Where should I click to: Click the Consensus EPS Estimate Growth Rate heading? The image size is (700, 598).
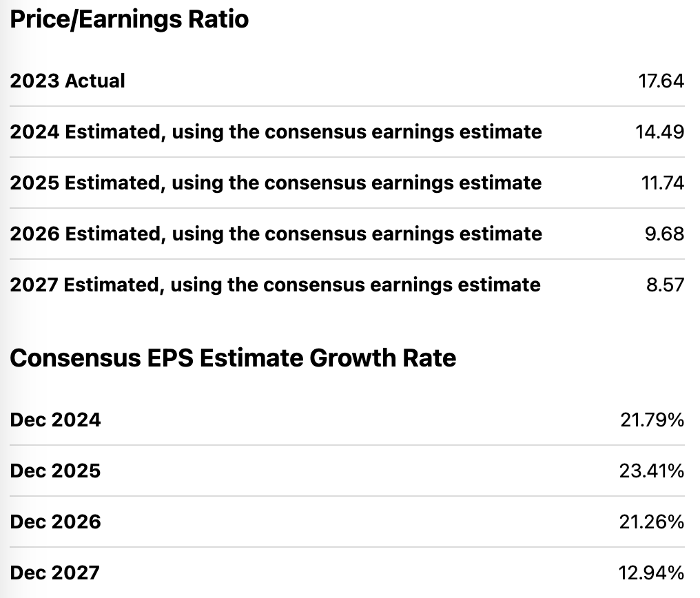(233, 358)
